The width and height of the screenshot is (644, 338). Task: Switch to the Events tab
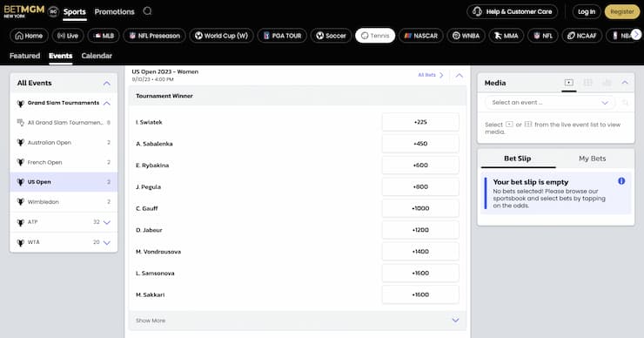60,56
